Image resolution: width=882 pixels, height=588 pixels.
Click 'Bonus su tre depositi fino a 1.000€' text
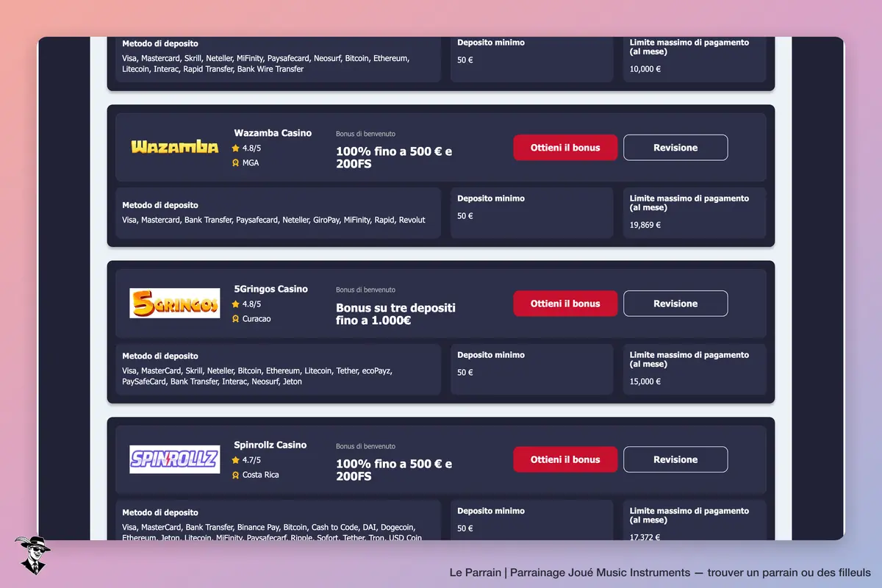pos(395,314)
